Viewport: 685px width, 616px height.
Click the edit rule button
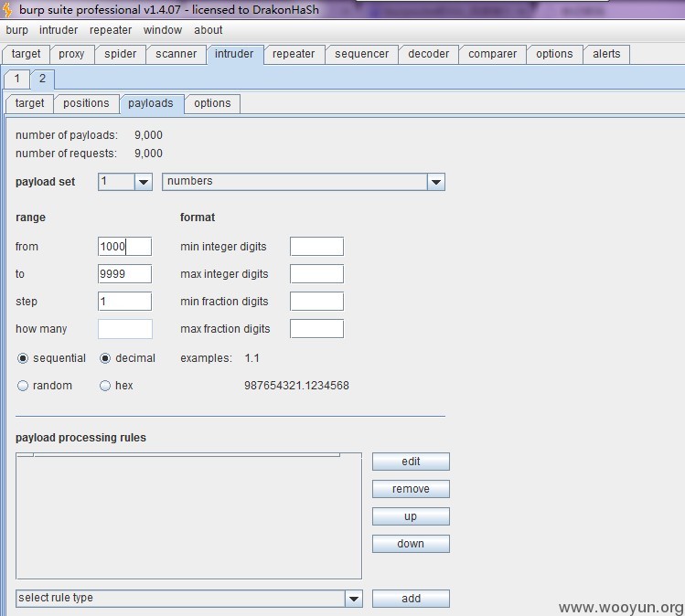coord(411,462)
